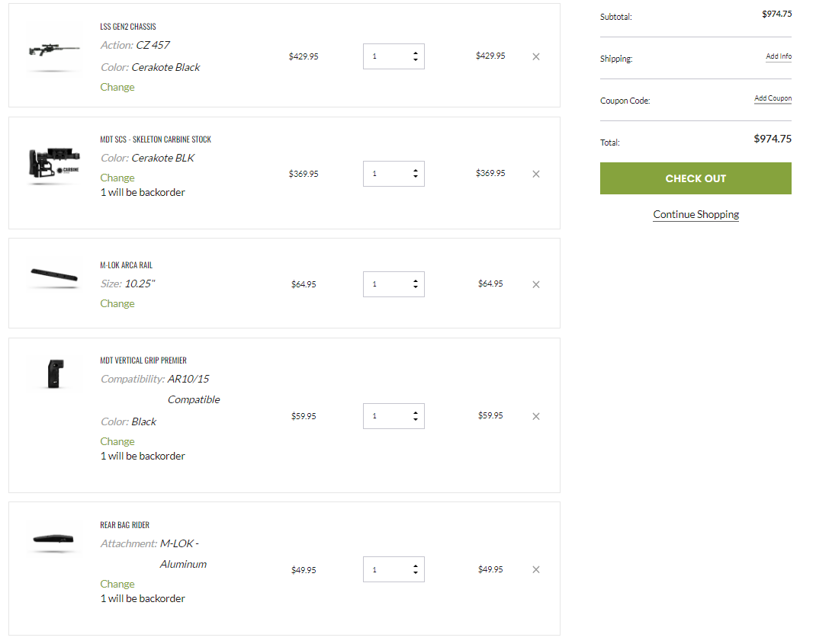This screenshot has width=816, height=644.
Task: Select 'Size: 10.25"' option text
Action: 127,284
